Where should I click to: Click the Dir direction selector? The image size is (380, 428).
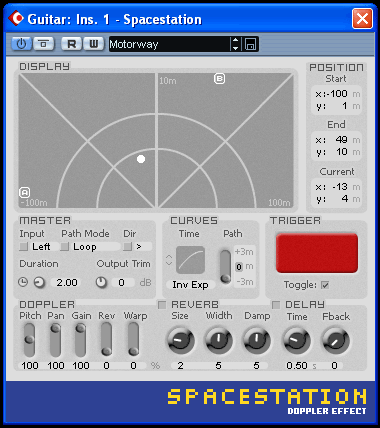(x=137, y=247)
